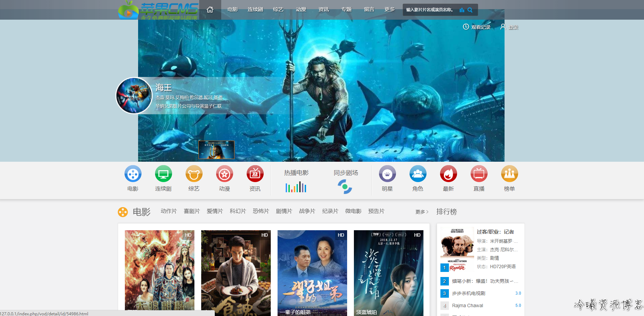Viewport: 644px width, 316px height.
Task: Open the 动漫 red star icon
Action: [225, 174]
